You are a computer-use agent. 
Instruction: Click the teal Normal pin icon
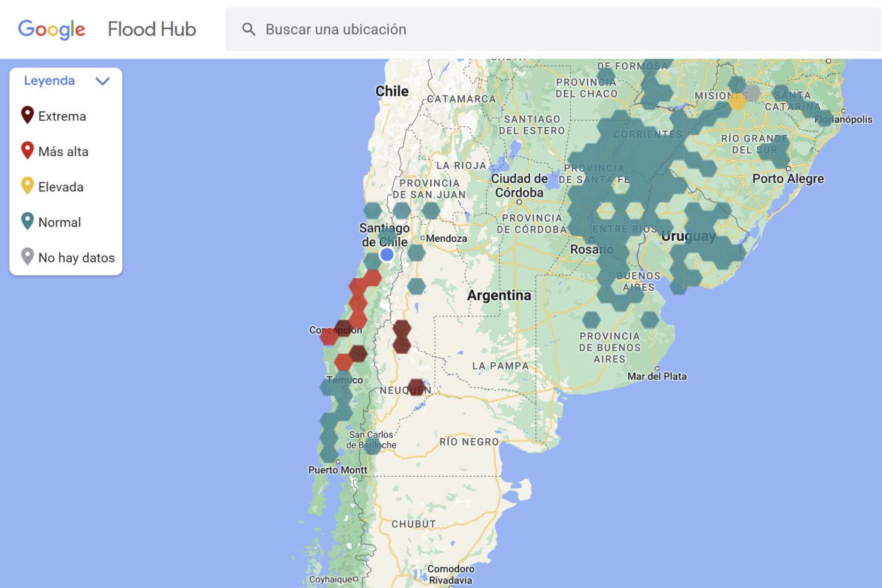pos(27,221)
